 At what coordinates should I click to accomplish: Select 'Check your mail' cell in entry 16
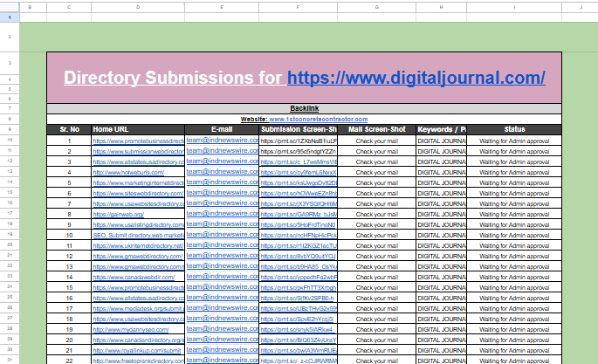click(377, 299)
